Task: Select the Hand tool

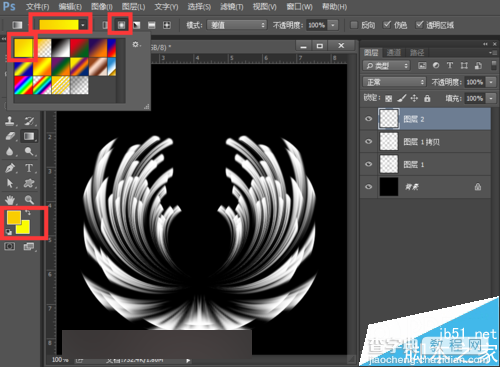Action: [10, 200]
